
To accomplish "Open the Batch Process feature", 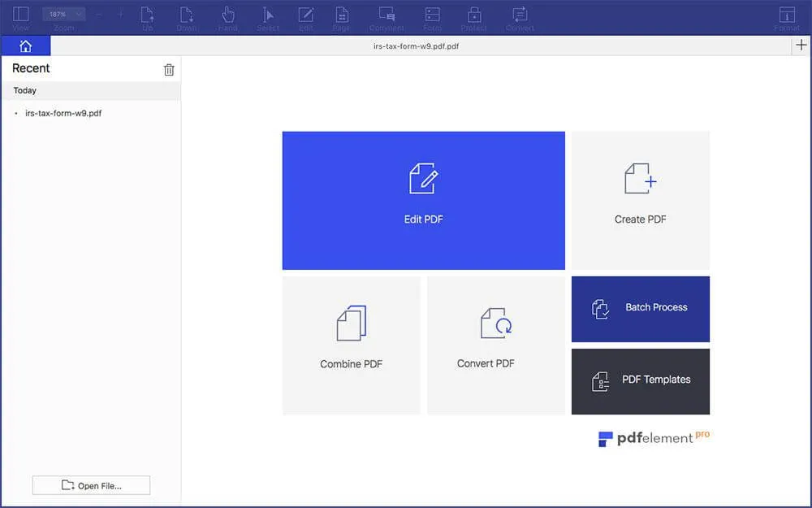I will 641,309.
